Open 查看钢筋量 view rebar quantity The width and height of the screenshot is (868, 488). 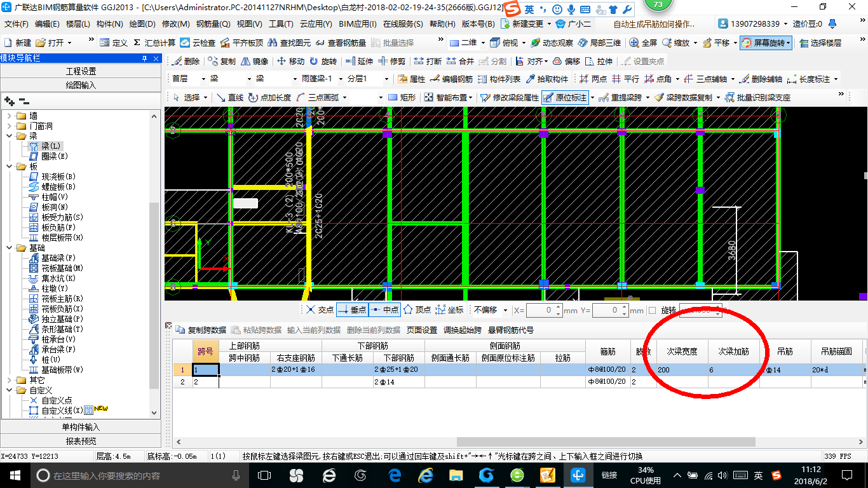click(x=341, y=43)
